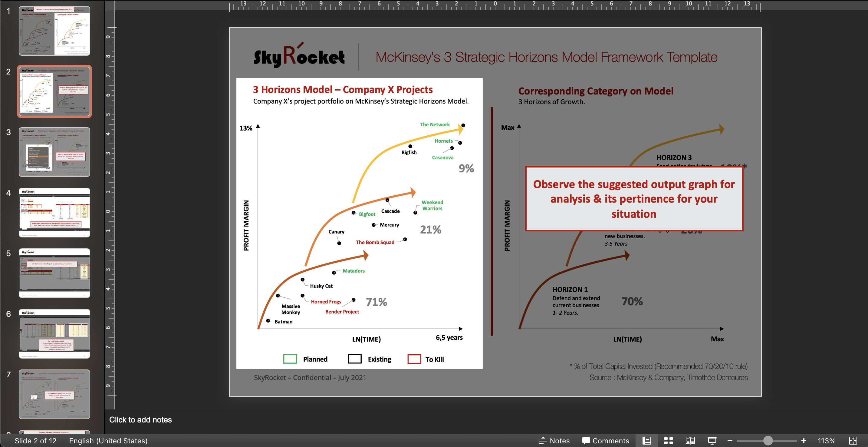Select slide 4 thumbnail

click(x=54, y=212)
